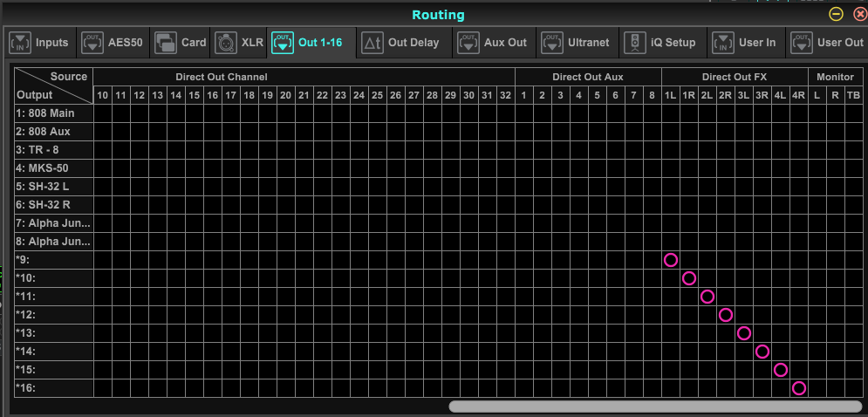
Task: Click the User In icon
Action: click(723, 43)
